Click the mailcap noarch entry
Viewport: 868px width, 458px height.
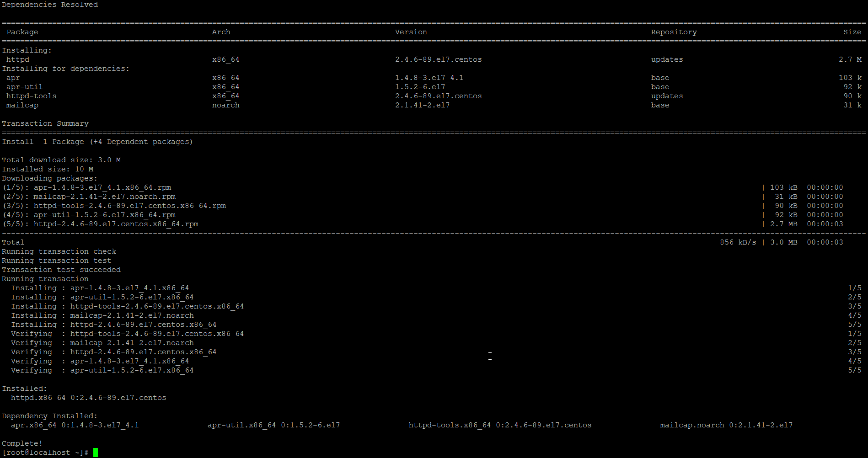22,105
